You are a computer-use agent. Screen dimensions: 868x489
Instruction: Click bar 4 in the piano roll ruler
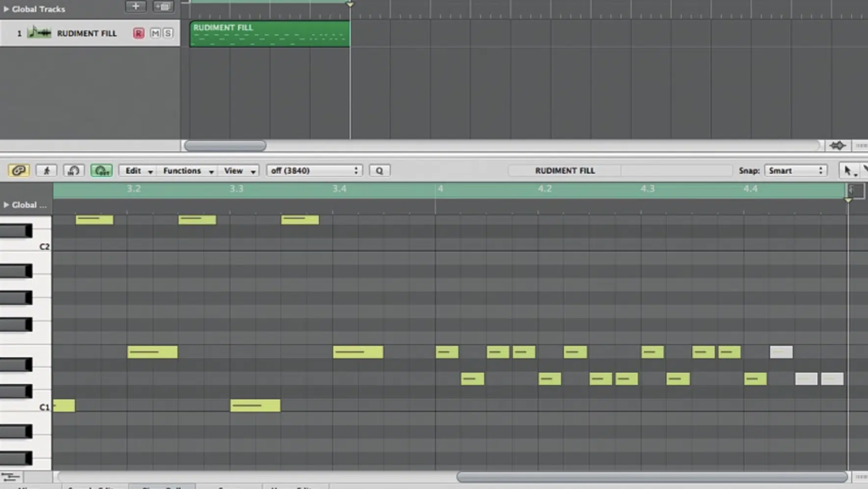coord(440,189)
